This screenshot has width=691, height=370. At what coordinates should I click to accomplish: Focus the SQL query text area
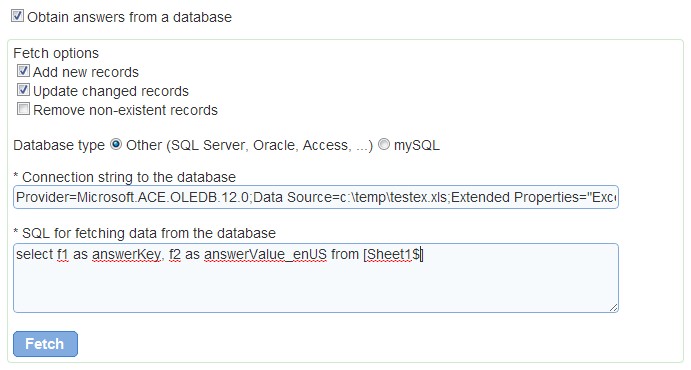click(316, 278)
